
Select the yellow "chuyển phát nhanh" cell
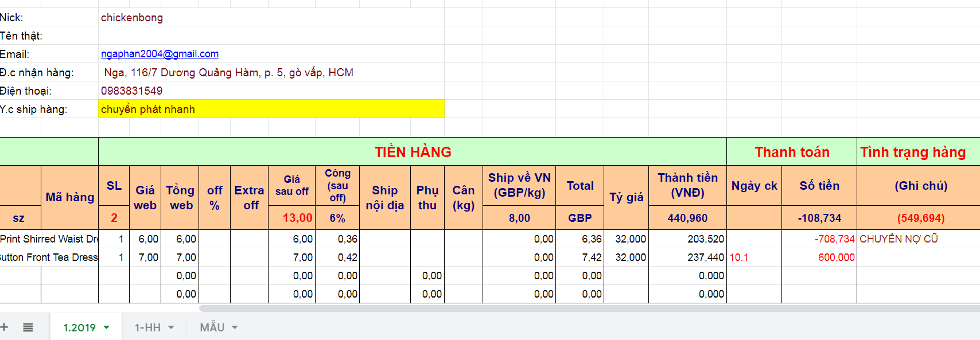coord(271,109)
